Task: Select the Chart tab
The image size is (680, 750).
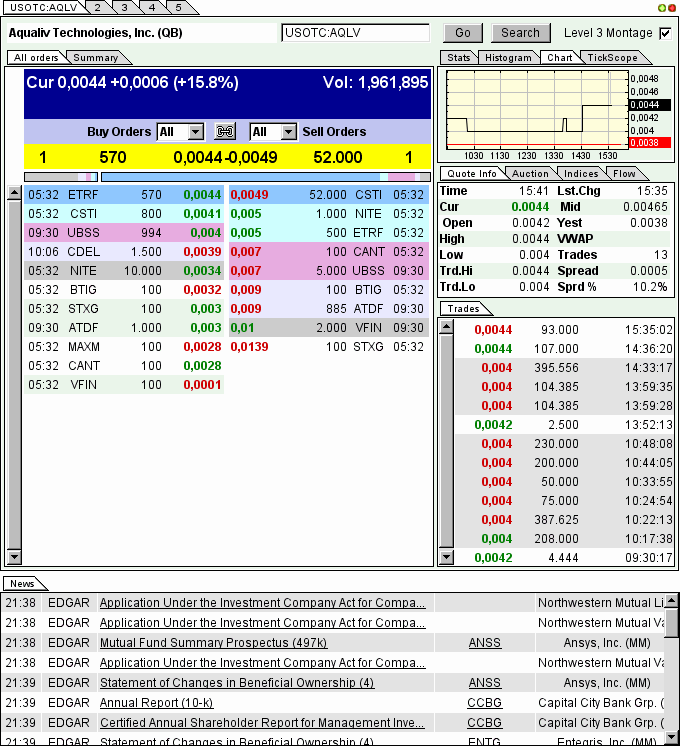Action: click(559, 57)
